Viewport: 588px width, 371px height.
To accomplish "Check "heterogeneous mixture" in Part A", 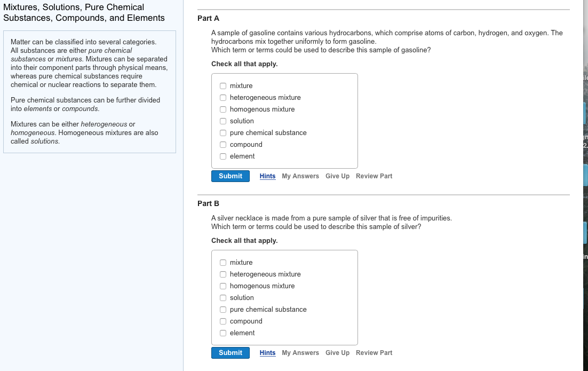I will [x=223, y=97].
